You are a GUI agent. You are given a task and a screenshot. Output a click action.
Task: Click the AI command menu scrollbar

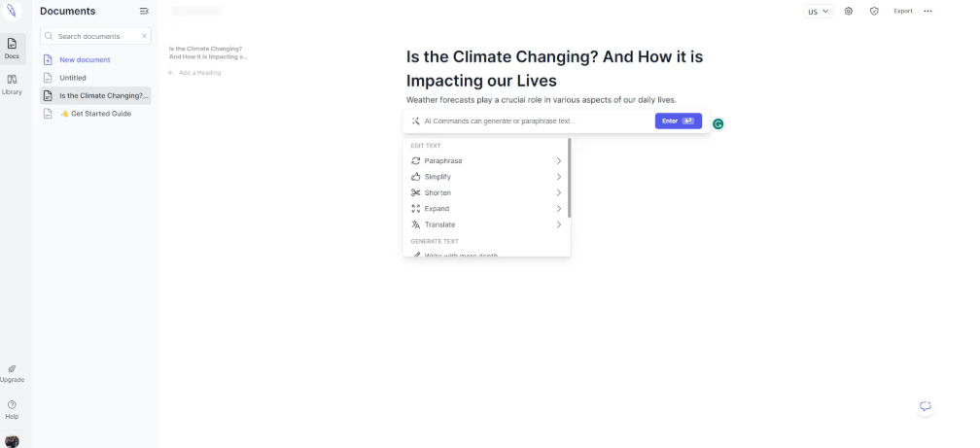[x=570, y=180]
